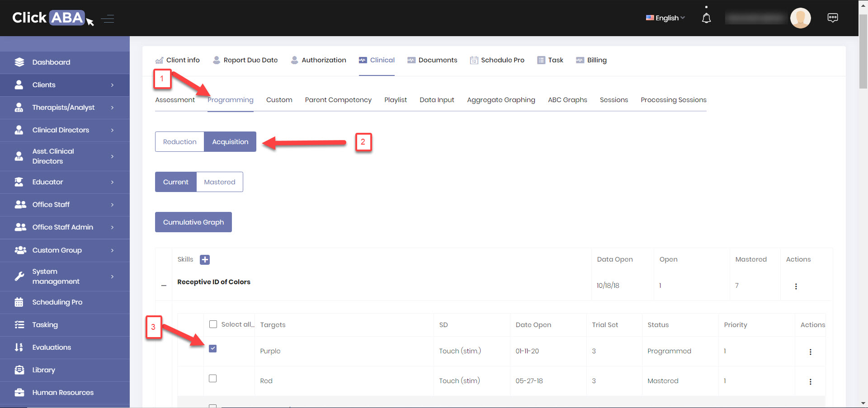Open actions menu for Purple target

810,352
